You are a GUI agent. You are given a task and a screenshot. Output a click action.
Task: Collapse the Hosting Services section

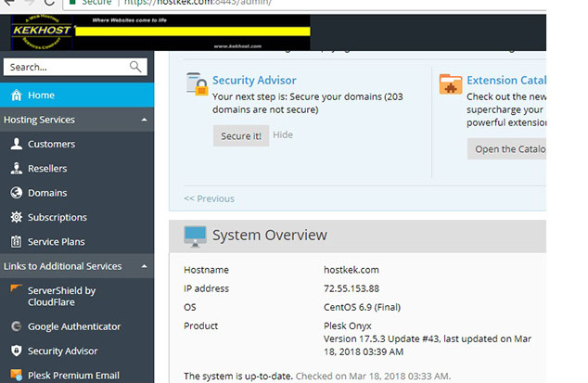(144, 121)
